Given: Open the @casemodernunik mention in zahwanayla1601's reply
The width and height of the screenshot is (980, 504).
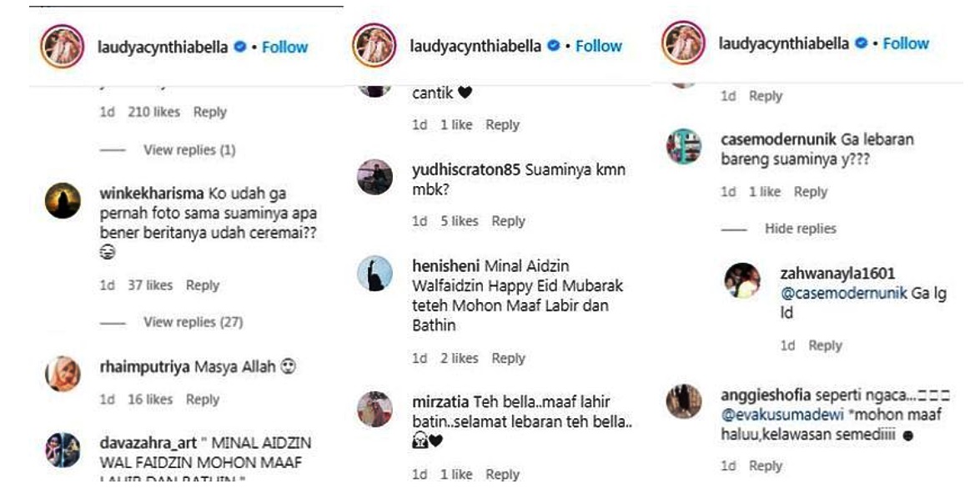Looking at the screenshot, I should click(843, 293).
